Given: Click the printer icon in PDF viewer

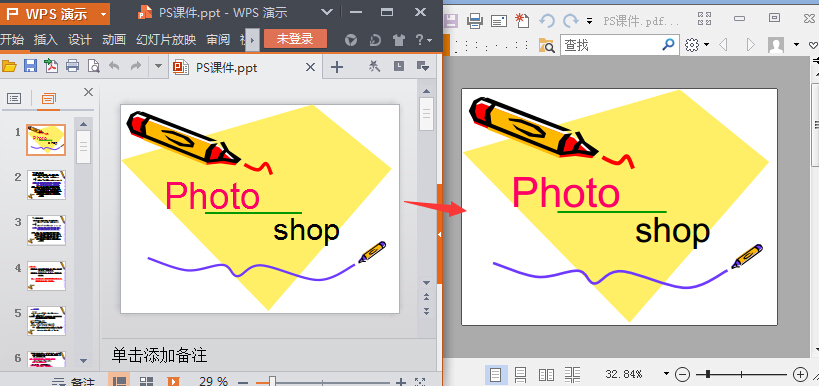Looking at the screenshot, I should point(474,20).
